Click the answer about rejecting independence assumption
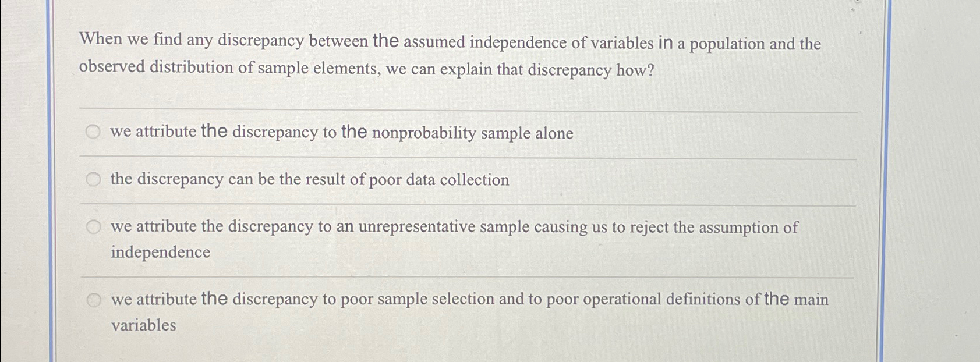The height and width of the screenshot is (362, 980). click(x=454, y=228)
